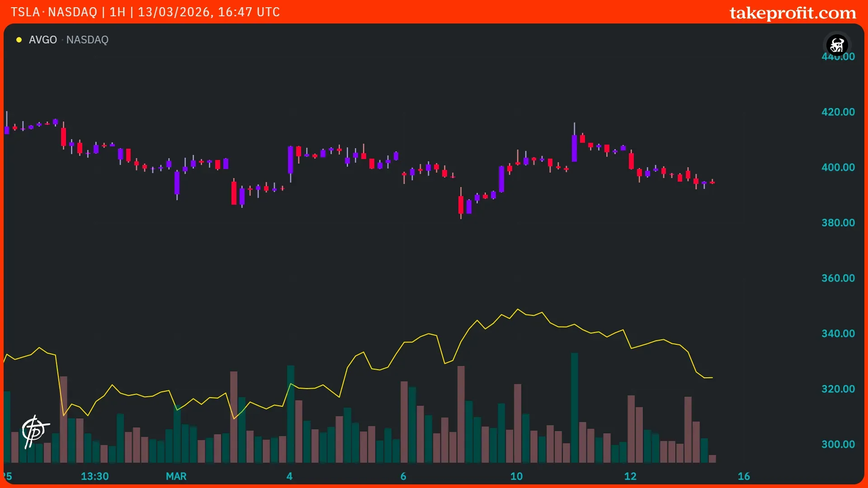Click the TSLA NASDAQ header title

[54, 12]
